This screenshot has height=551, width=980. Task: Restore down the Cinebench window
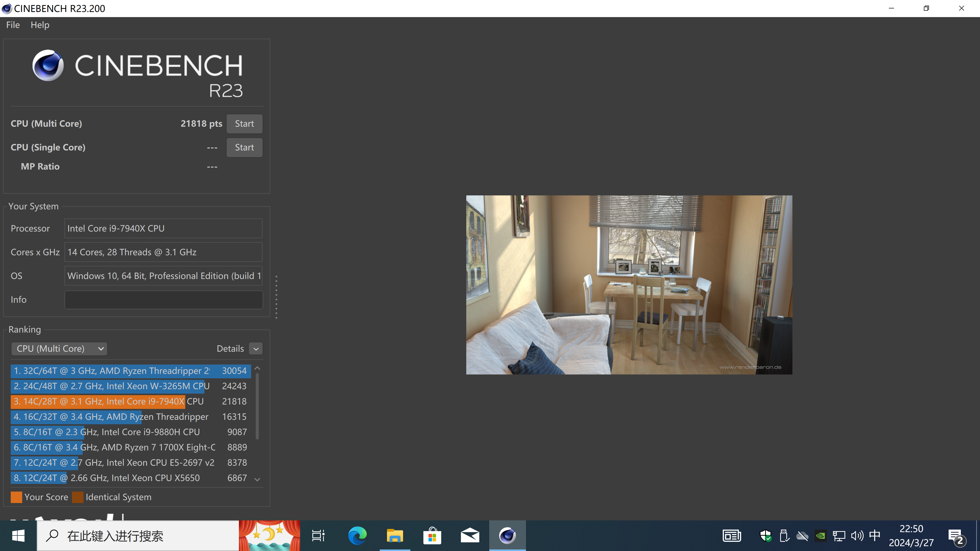tap(926, 8)
